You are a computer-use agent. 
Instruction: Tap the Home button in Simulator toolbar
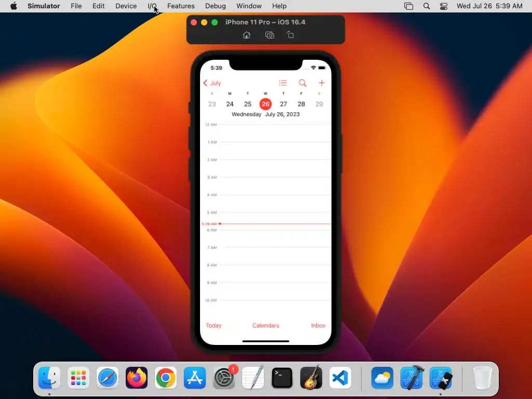pyautogui.click(x=247, y=35)
